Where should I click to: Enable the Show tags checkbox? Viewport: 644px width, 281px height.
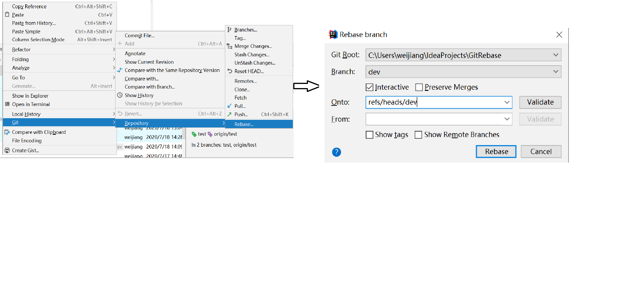[369, 135]
